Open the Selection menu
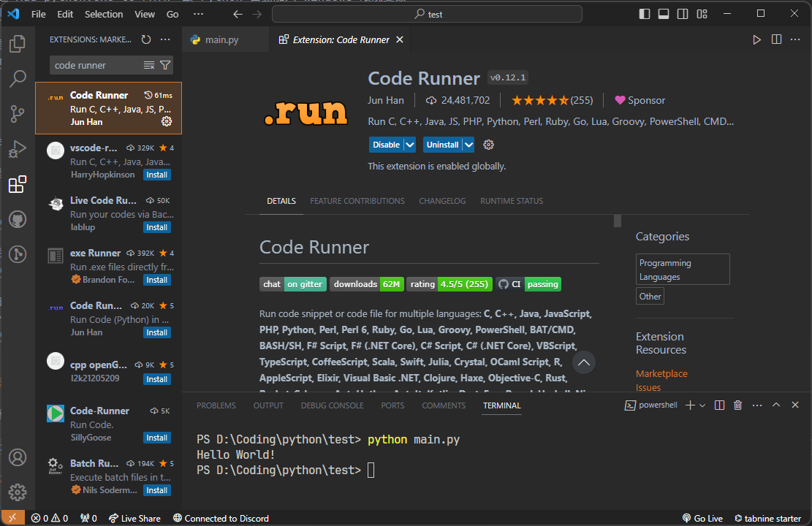 (104, 14)
